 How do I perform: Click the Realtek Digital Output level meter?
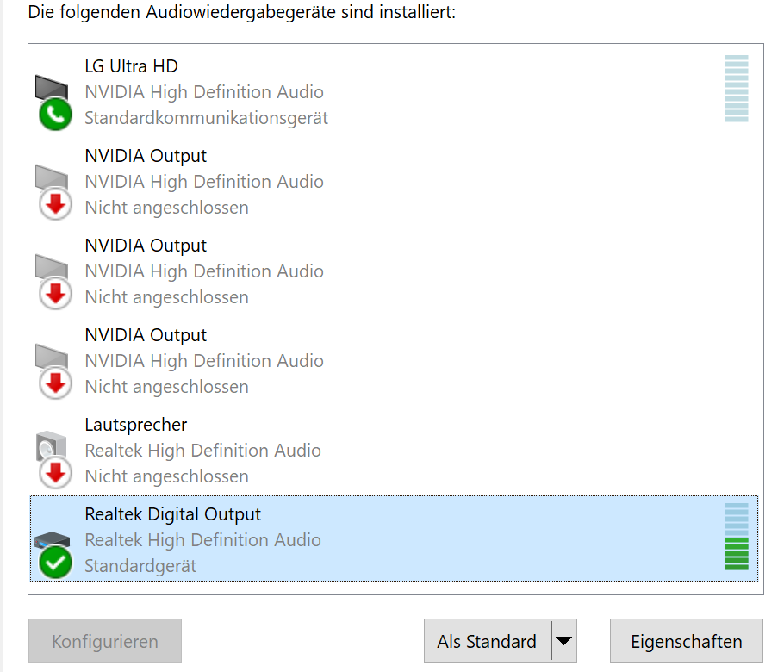point(737,537)
